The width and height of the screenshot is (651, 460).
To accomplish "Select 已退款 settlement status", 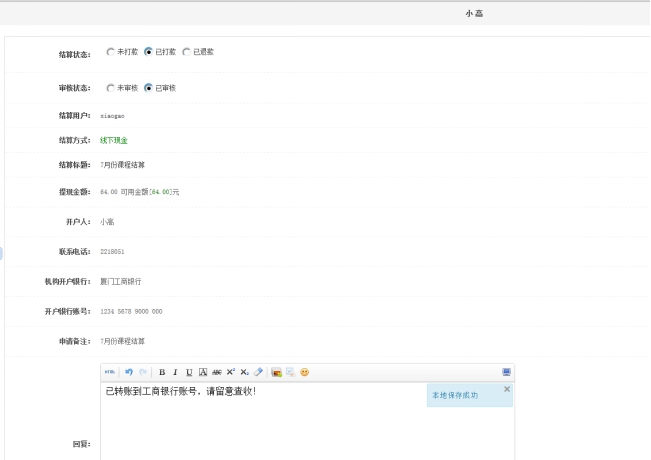I will tap(186, 52).
